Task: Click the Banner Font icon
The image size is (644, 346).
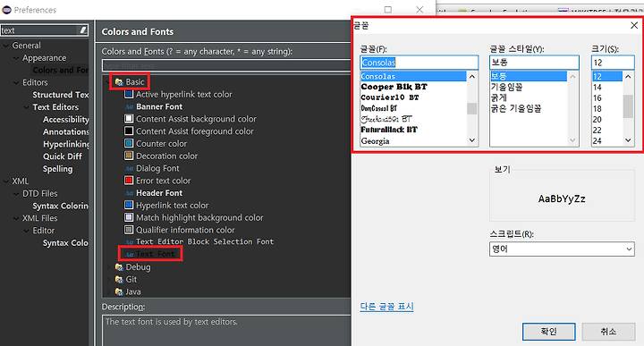Action: pos(129,106)
